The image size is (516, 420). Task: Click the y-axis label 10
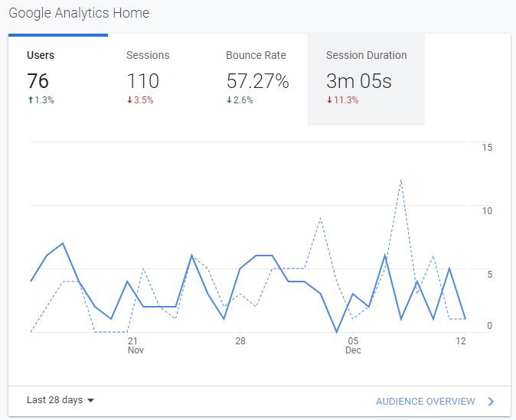pos(487,211)
